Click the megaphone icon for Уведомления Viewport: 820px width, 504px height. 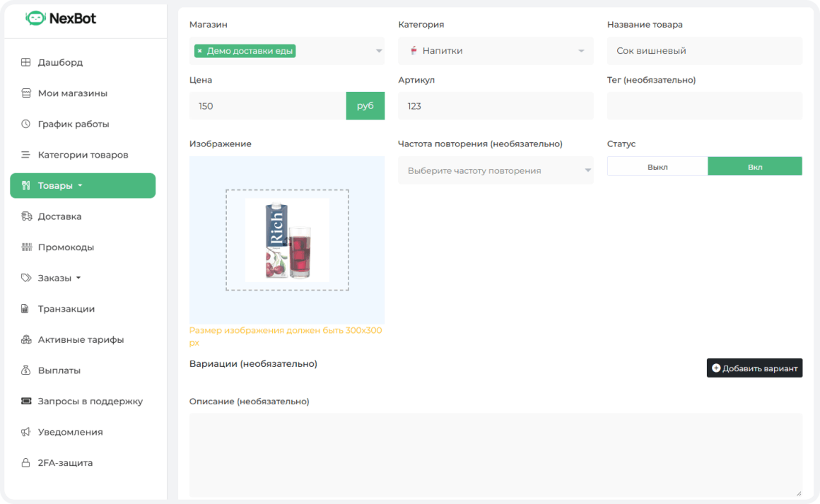pos(25,432)
